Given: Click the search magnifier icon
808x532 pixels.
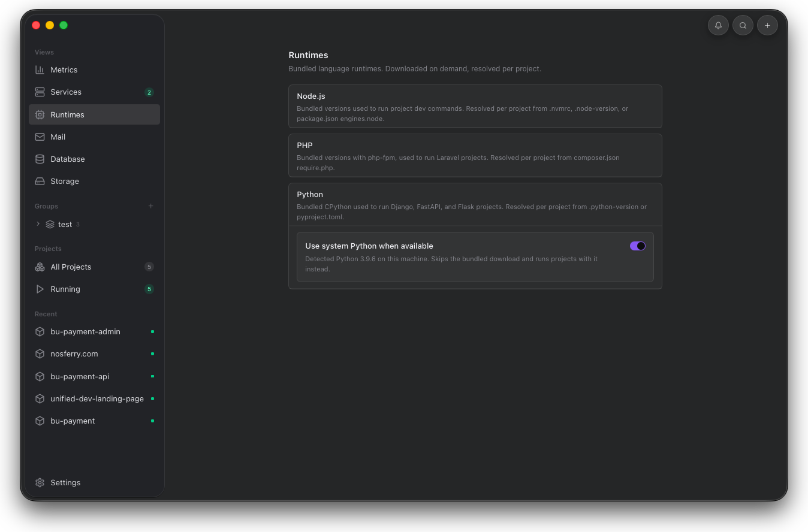Looking at the screenshot, I should 743,25.
